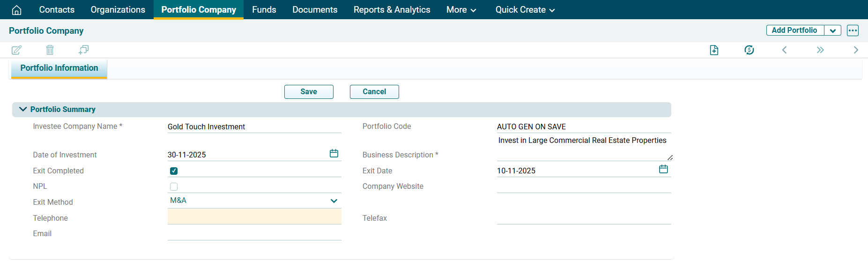The height and width of the screenshot is (261, 868).
Task: Click the double-chevron skip icon
Action: pyautogui.click(x=820, y=50)
